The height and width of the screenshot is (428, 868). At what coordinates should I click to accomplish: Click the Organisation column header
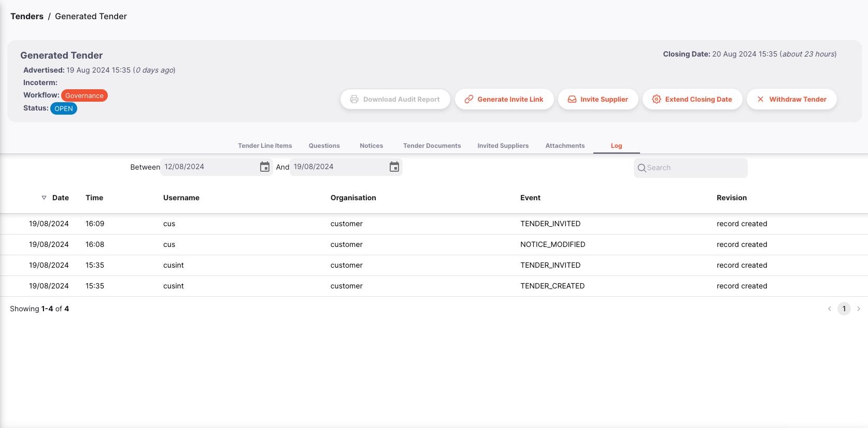click(353, 198)
